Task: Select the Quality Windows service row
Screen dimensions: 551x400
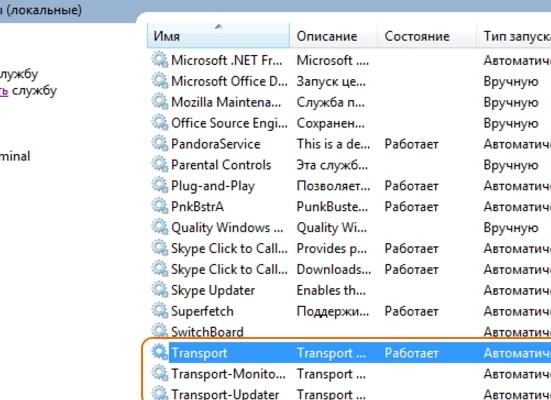Action: (349, 227)
